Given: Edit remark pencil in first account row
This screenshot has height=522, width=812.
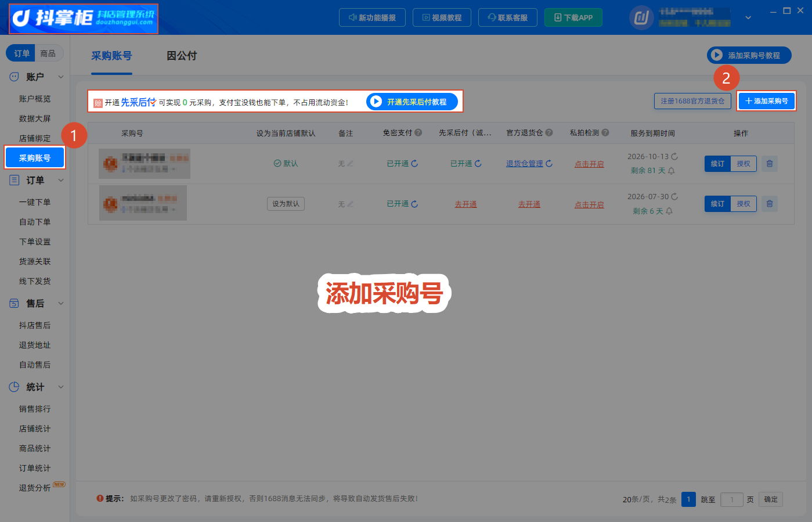Looking at the screenshot, I should tap(350, 164).
